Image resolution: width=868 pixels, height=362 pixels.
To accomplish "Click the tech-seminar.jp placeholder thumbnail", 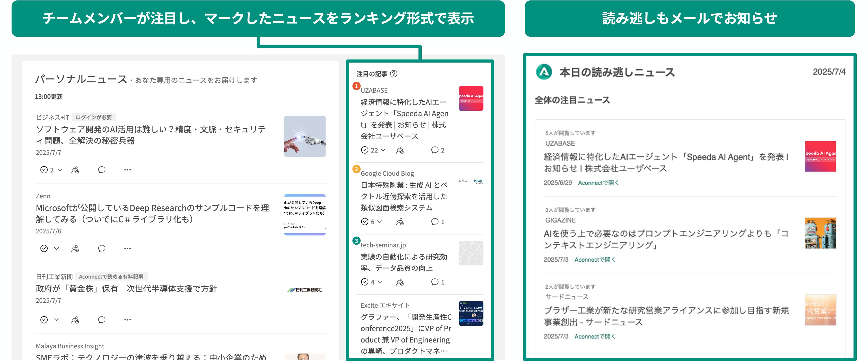I will pos(471,253).
